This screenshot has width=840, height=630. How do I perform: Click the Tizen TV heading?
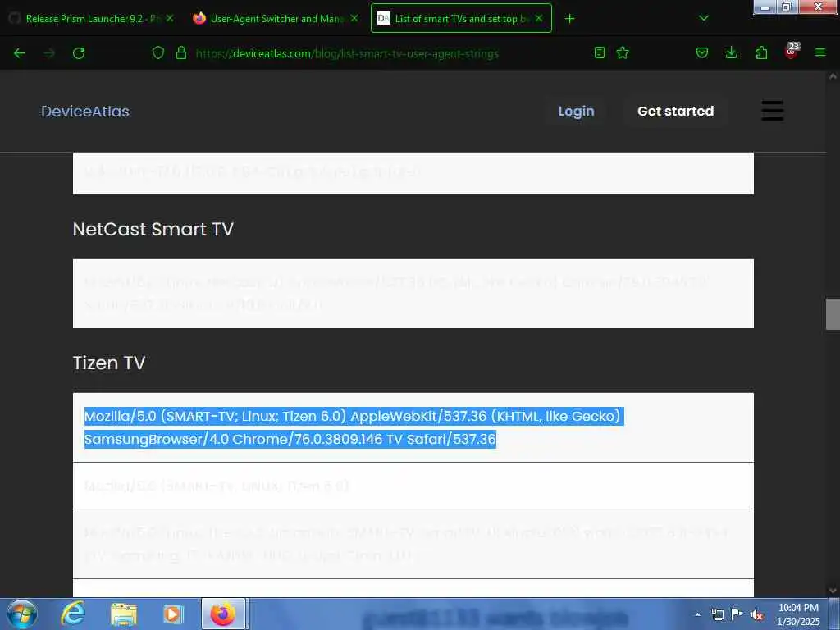[109, 363]
